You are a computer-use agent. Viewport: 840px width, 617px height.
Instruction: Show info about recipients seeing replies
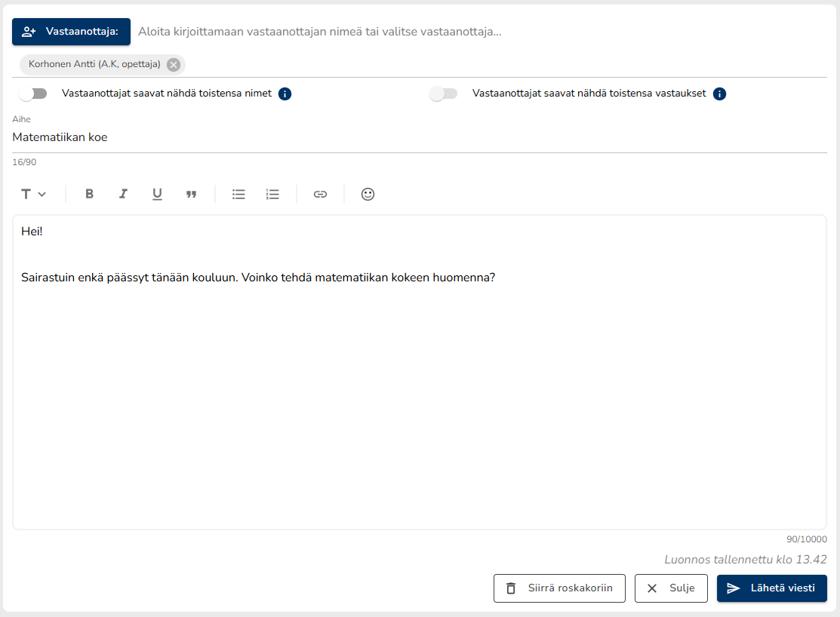pyautogui.click(x=719, y=94)
